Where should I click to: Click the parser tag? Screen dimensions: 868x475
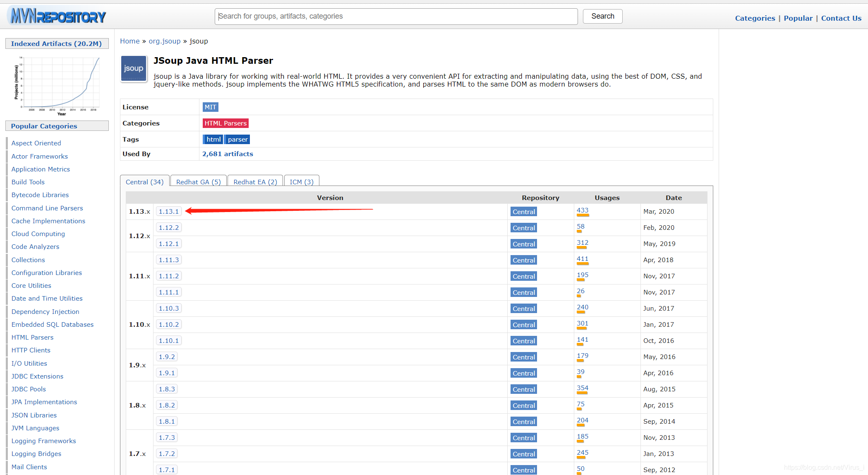click(237, 140)
